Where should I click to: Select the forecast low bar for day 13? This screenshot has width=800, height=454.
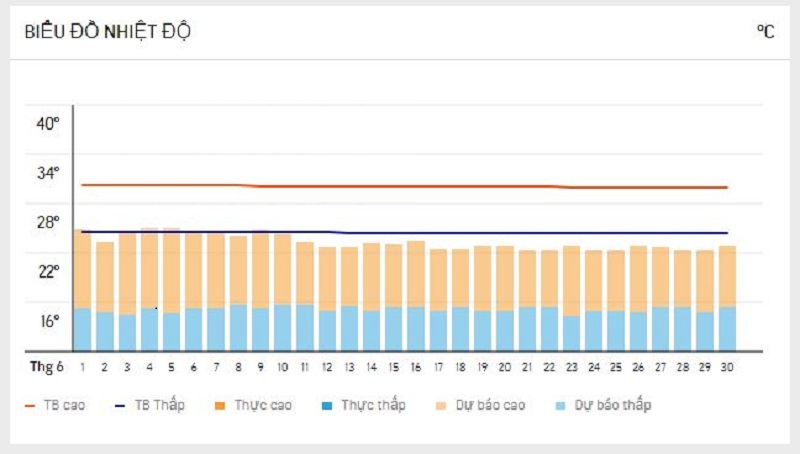point(349,329)
